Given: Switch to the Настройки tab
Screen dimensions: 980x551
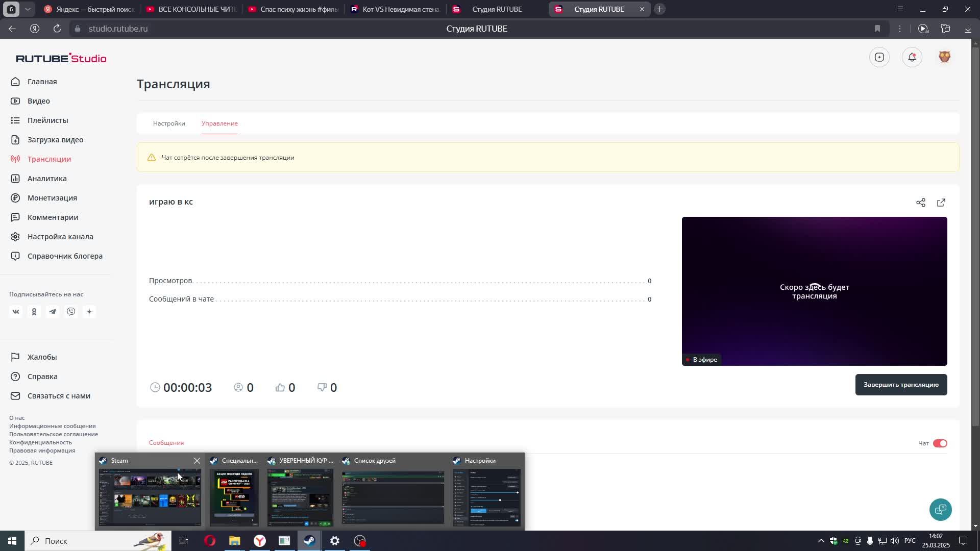Looking at the screenshot, I should [x=169, y=123].
